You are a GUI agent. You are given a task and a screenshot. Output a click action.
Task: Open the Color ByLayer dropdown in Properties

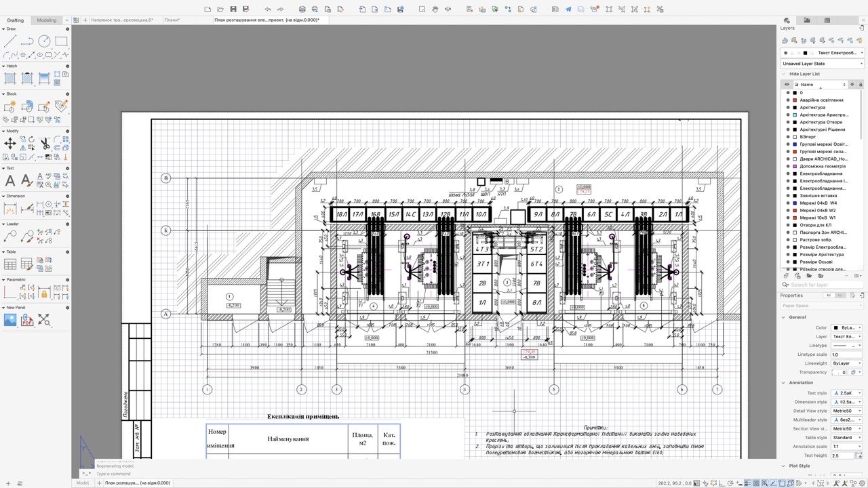click(x=846, y=327)
